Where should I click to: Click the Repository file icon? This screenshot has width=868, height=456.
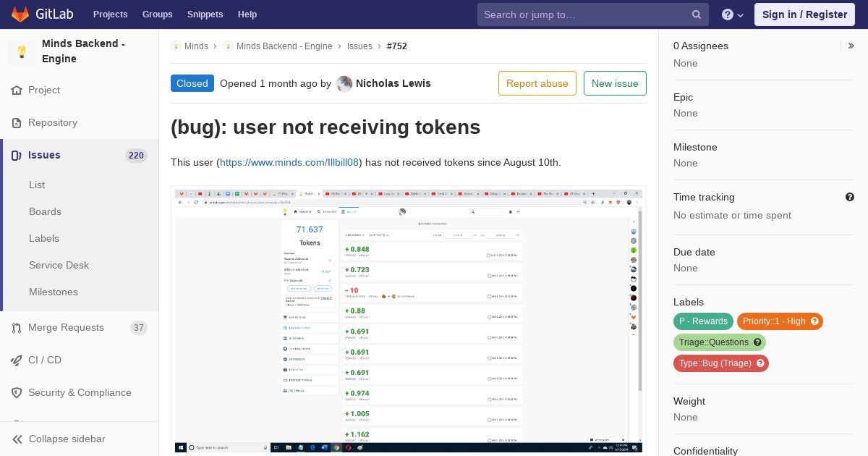[17, 123]
